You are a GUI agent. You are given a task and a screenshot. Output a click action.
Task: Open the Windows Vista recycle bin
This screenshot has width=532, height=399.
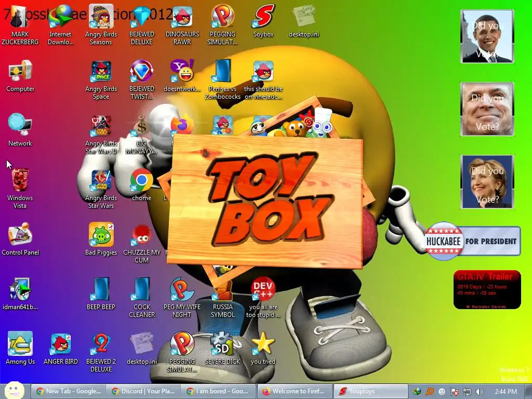(x=20, y=189)
